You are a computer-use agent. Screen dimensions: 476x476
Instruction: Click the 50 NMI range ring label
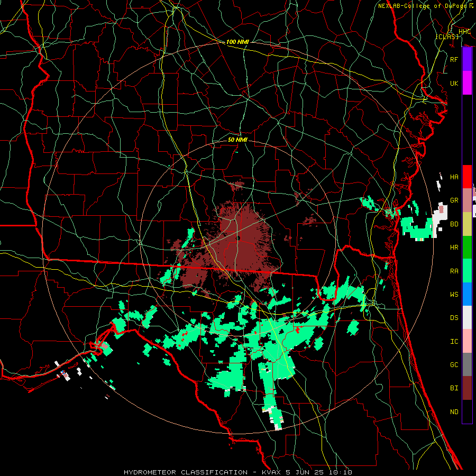point(237,140)
